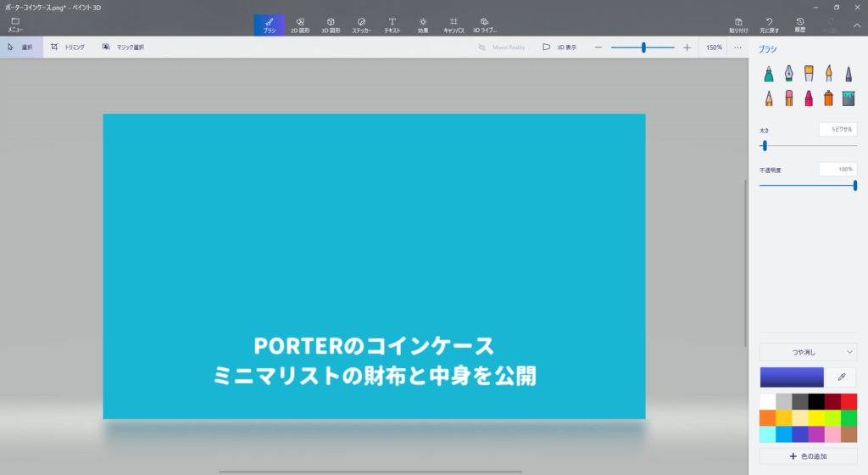Viewport: 868px width, 475px height.
Task: Choose the light gray swatch
Action: click(x=784, y=401)
